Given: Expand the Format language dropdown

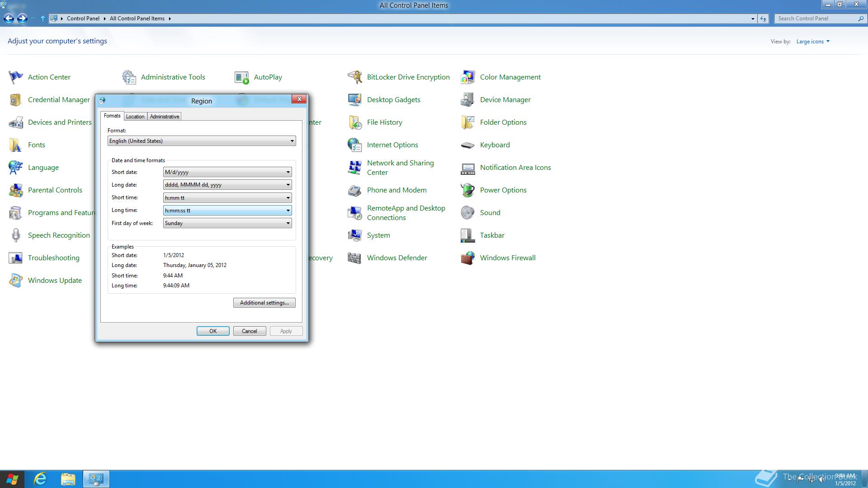Looking at the screenshot, I should click(202, 141).
